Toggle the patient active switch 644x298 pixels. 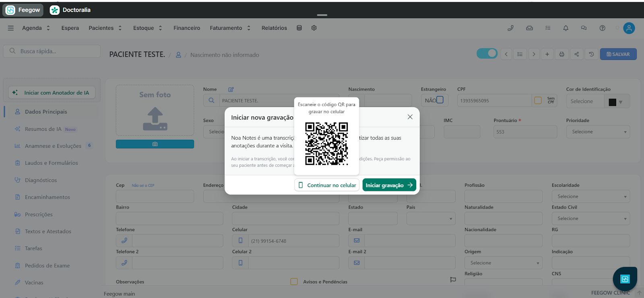point(487,53)
